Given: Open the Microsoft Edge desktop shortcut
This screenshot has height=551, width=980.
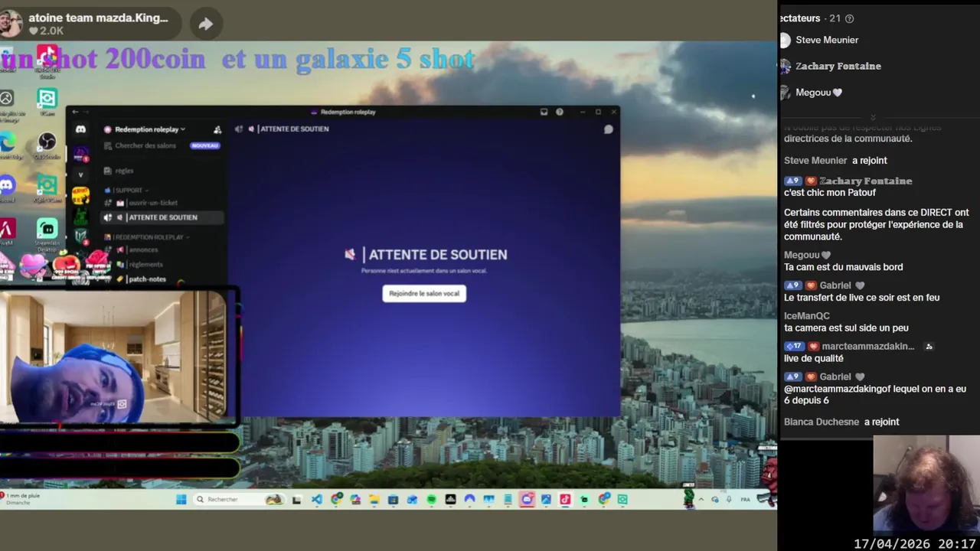Looking at the screenshot, I should (x=7, y=145).
